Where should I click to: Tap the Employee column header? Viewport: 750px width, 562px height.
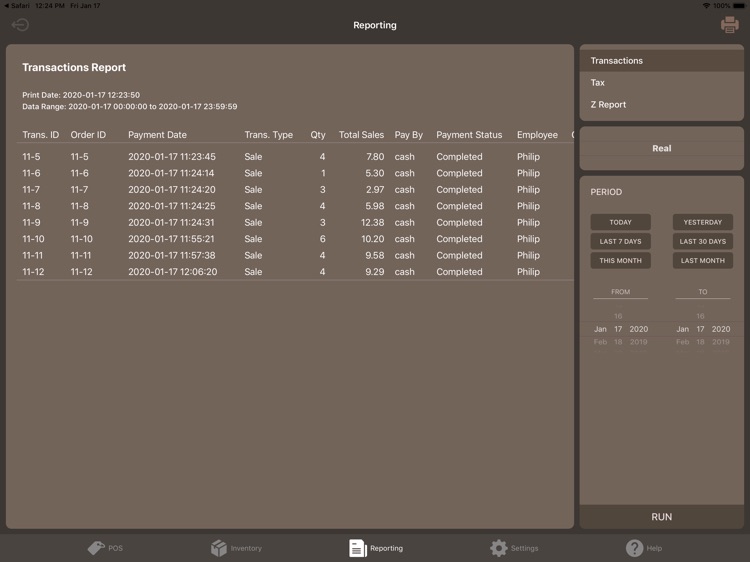(x=537, y=135)
